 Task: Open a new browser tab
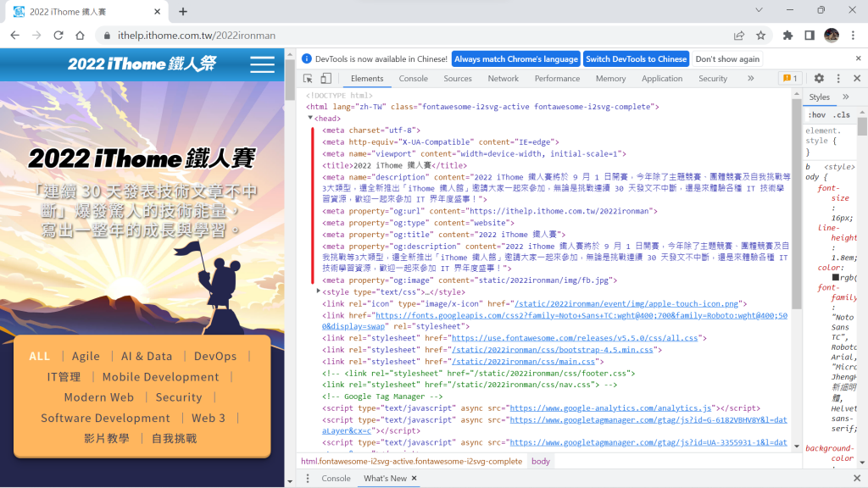183,11
